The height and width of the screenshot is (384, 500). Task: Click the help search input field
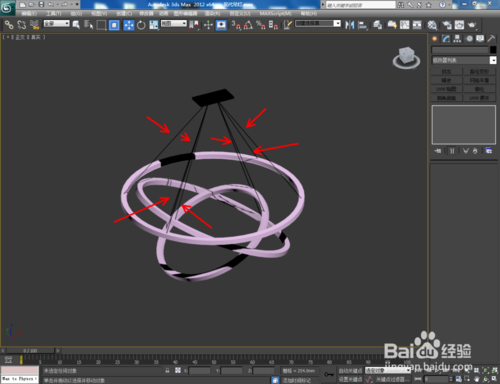pos(360,5)
